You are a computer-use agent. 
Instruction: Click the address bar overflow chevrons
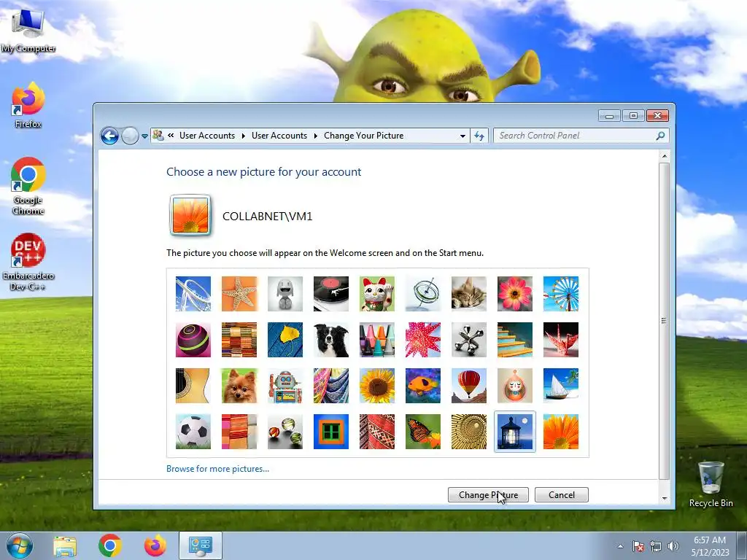pos(171,136)
